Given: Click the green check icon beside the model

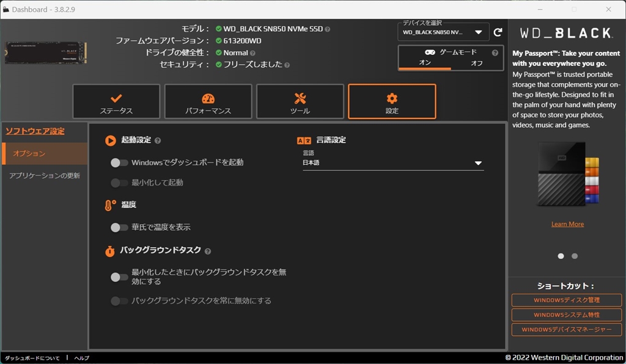Looking at the screenshot, I should [218, 29].
